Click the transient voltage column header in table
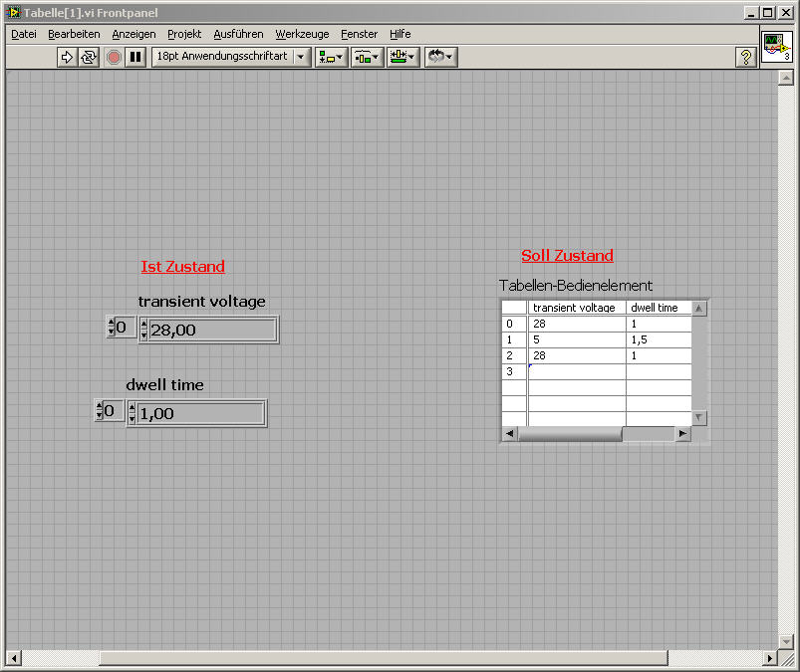Screen dimensions: 800x672 (x=577, y=308)
